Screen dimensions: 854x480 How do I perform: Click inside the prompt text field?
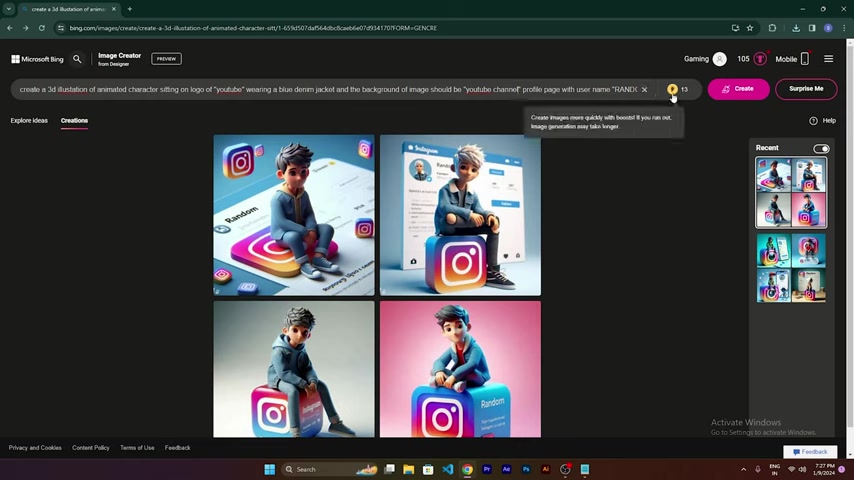[x=328, y=89]
